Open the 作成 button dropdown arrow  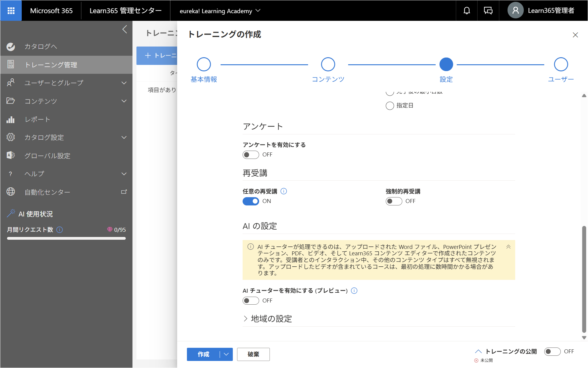click(x=226, y=354)
